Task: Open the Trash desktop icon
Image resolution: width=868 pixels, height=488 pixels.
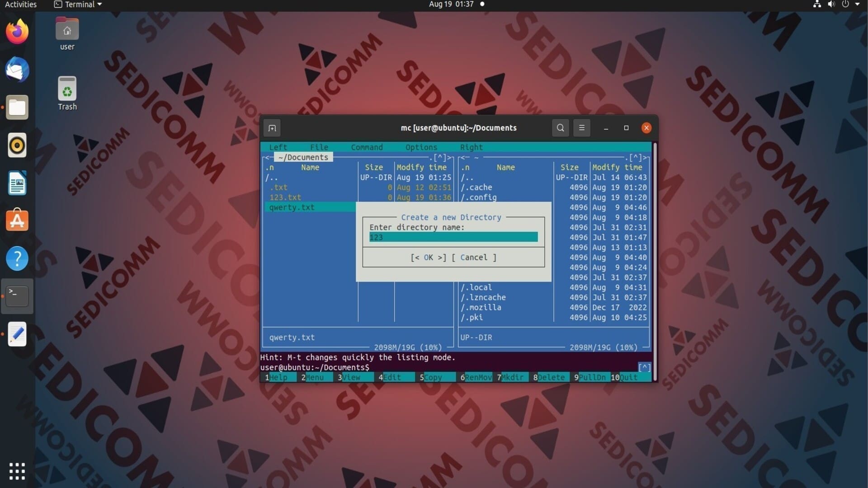Action: [x=67, y=94]
